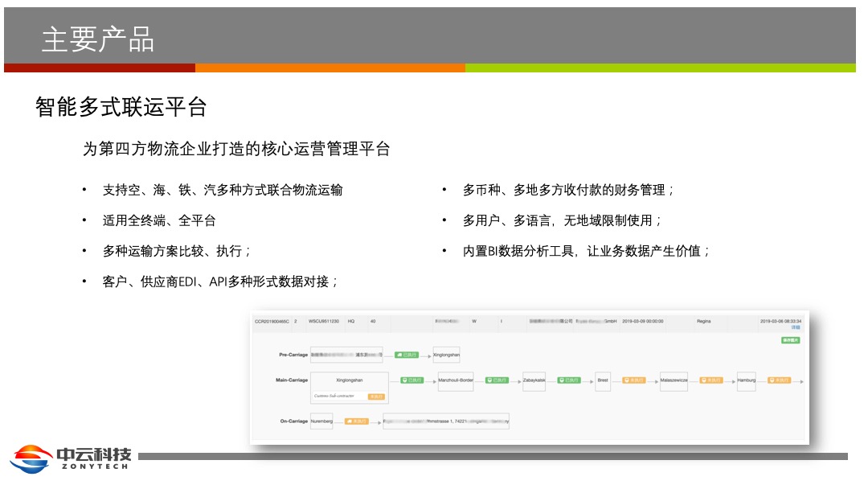Open the 详细 details link
Image resolution: width=868 pixels, height=489 pixels.
796,328
